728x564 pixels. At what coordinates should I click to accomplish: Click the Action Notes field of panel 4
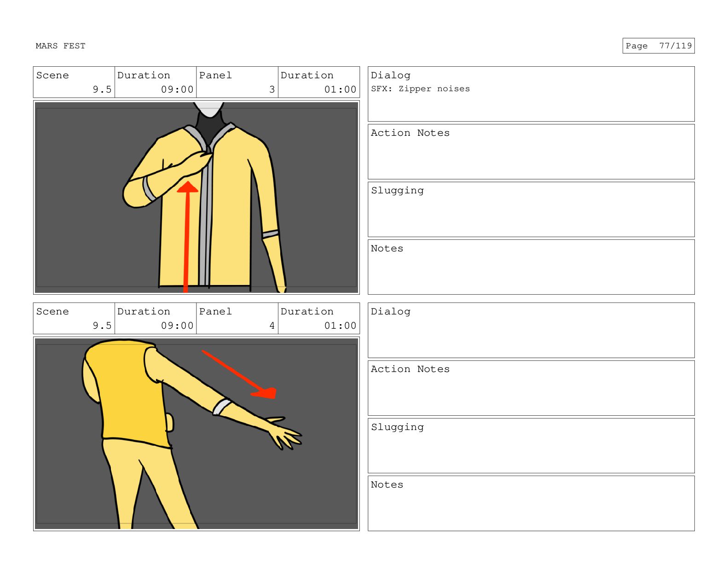click(x=531, y=388)
